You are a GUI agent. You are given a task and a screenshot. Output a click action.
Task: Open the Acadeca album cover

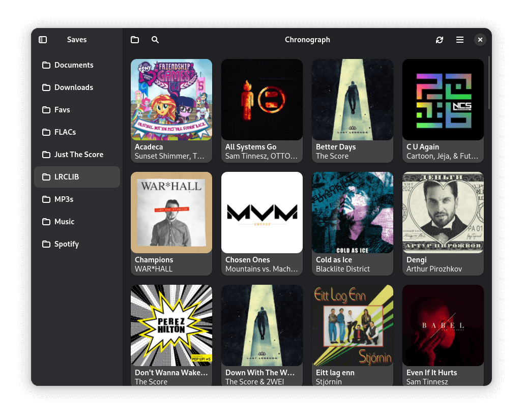(x=171, y=100)
